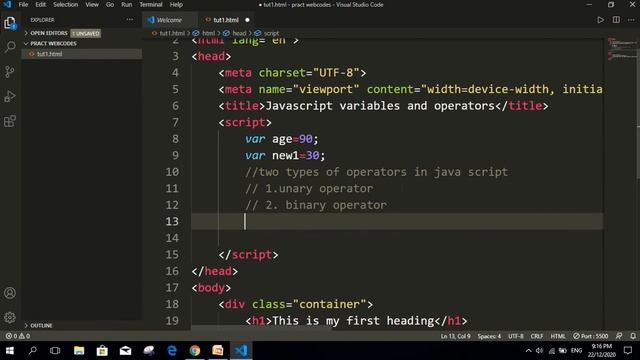The width and height of the screenshot is (640, 360).
Task: Open the View menu
Action: pyautogui.click(x=92, y=4)
